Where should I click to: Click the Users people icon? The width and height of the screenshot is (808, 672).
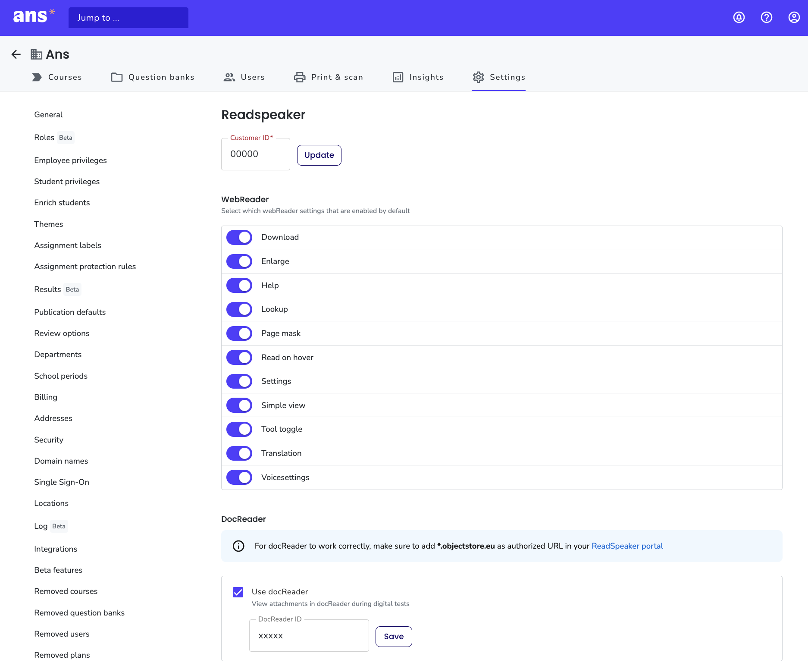229,77
